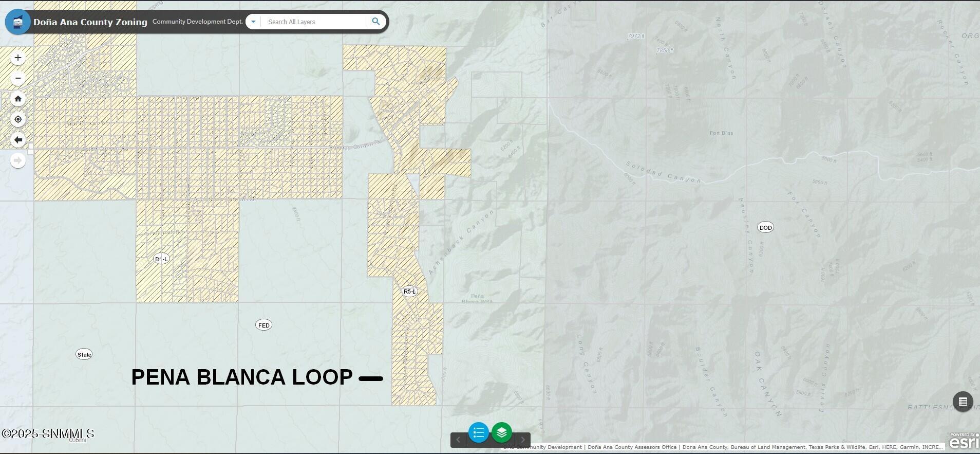
Task: Go to previous map extent arrow
Action: [18, 140]
